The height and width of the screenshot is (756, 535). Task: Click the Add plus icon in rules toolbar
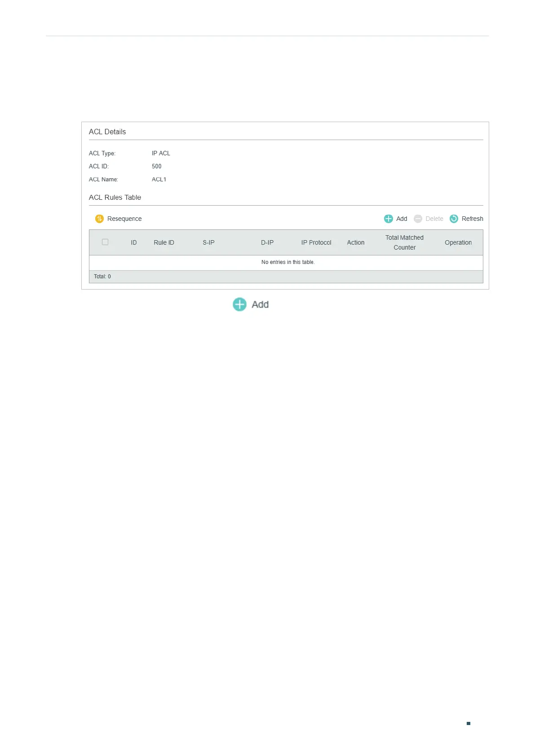pyautogui.click(x=389, y=219)
